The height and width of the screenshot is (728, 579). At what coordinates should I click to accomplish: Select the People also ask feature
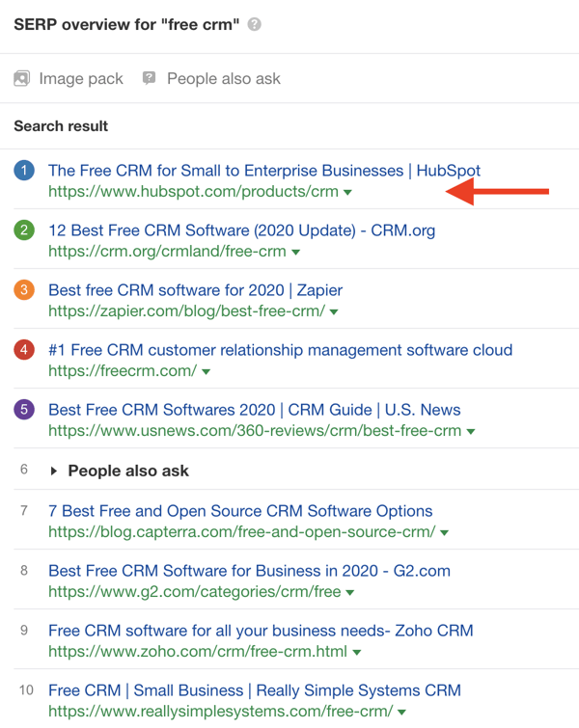tap(224, 79)
